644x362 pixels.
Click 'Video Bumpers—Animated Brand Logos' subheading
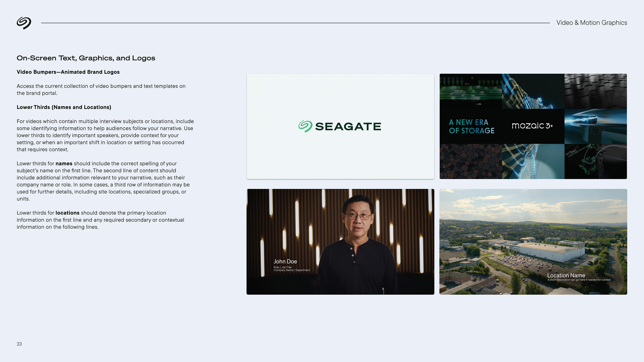coord(68,72)
